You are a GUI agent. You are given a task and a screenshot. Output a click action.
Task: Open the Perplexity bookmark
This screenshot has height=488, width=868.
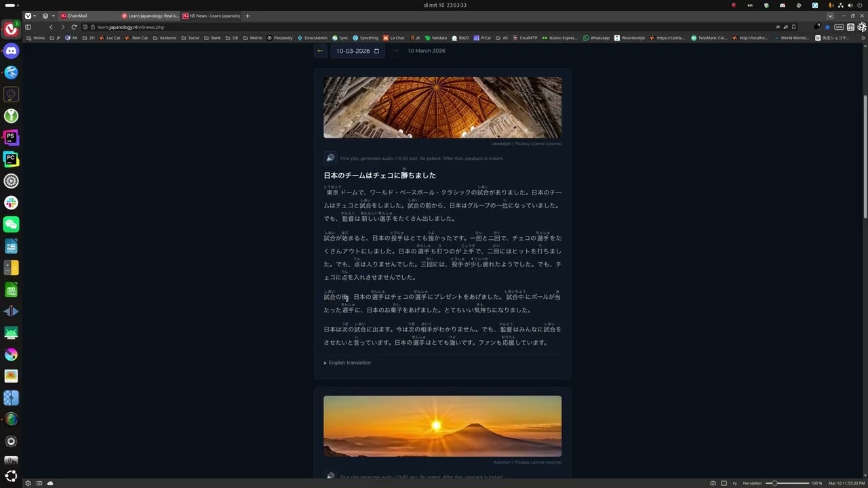coord(280,38)
